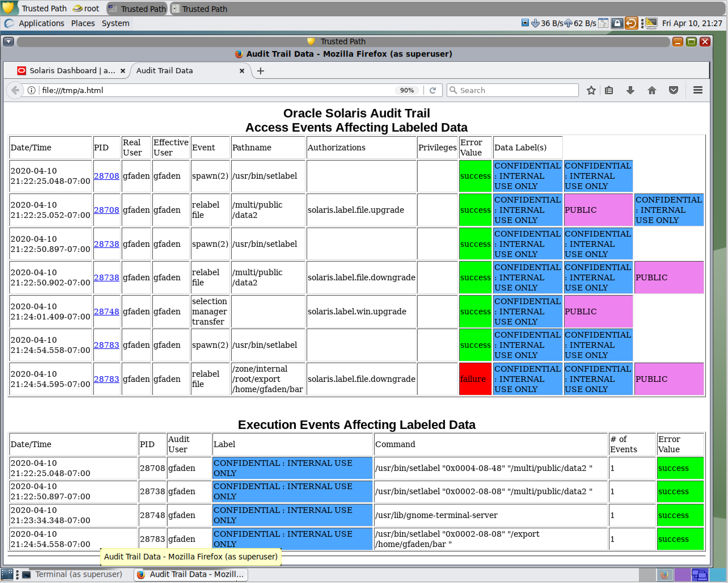Open the downloads arrow icon
Image resolution: width=728 pixels, height=583 pixels.
coord(630,90)
